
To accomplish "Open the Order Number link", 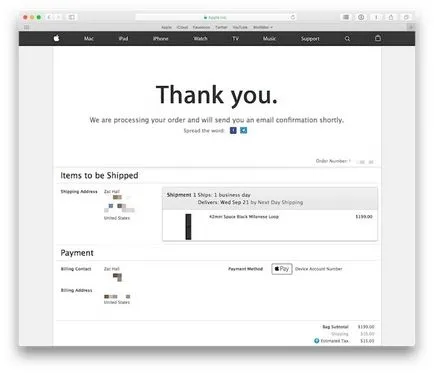I will point(345,161).
